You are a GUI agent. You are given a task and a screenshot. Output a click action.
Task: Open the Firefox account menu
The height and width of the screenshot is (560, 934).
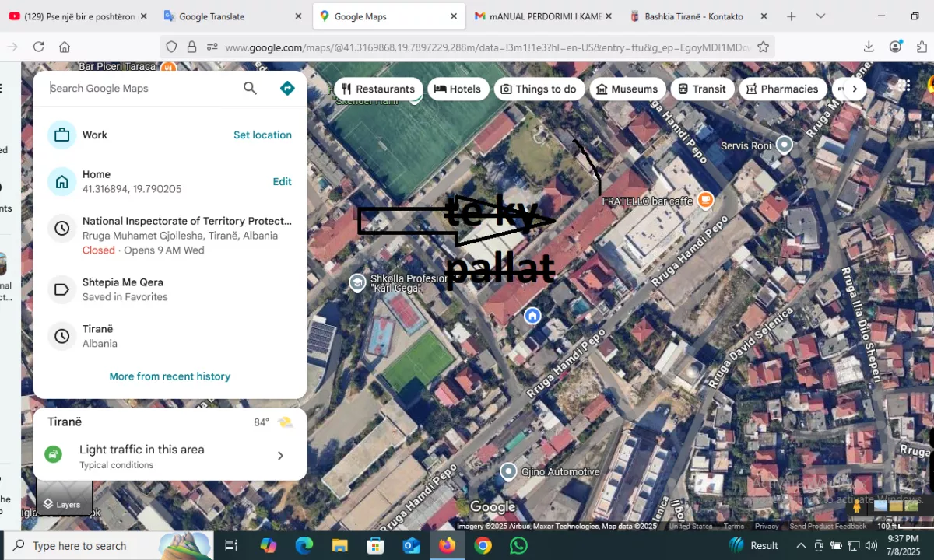(896, 47)
